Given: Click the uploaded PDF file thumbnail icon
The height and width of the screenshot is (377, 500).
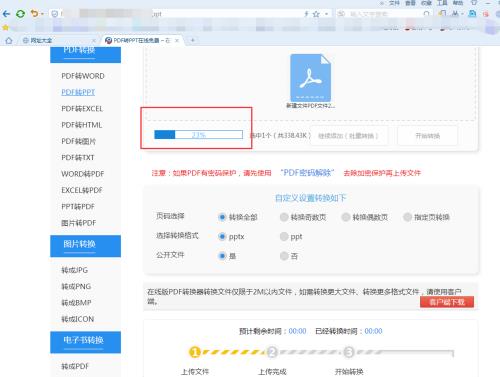Looking at the screenshot, I should (x=311, y=78).
